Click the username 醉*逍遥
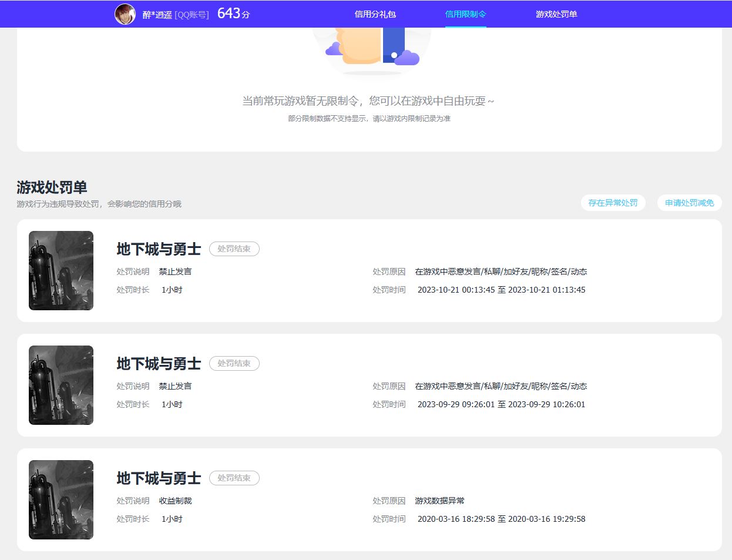Screen dimensions: 732x560 (157, 15)
